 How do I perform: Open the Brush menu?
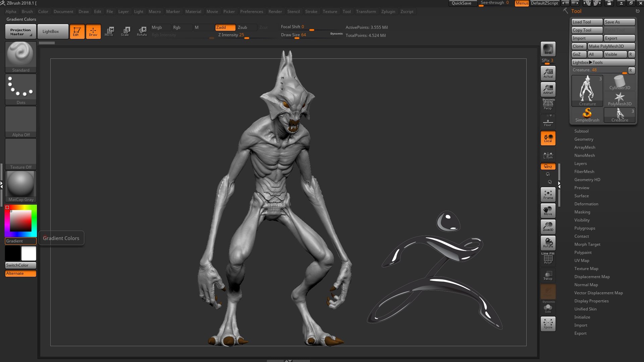coord(27,11)
